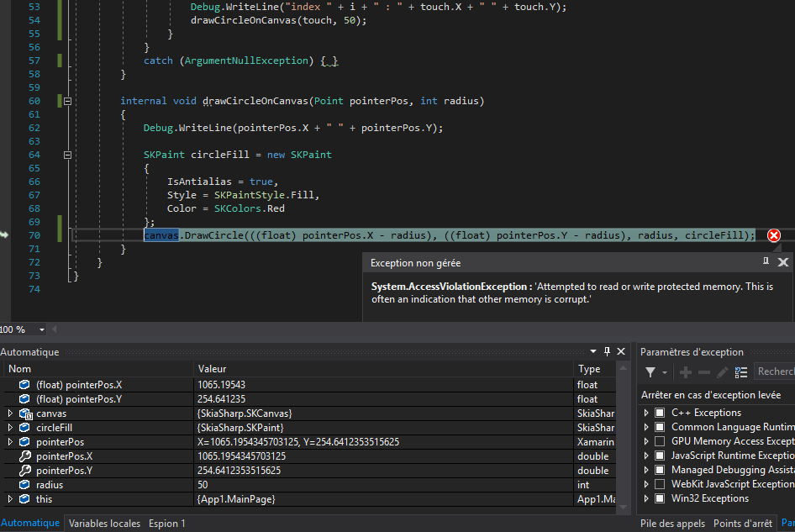Open the Pile des appels tab

pos(672,524)
